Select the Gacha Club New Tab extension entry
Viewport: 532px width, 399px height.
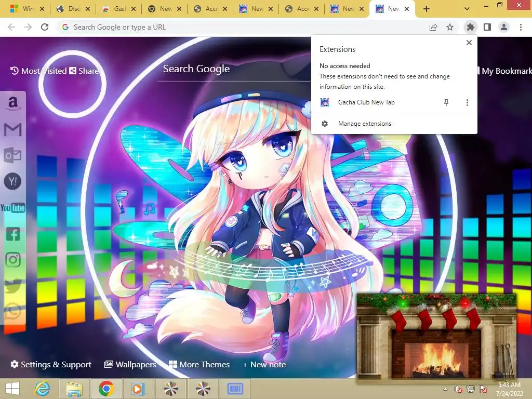pyautogui.click(x=366, y=102)
